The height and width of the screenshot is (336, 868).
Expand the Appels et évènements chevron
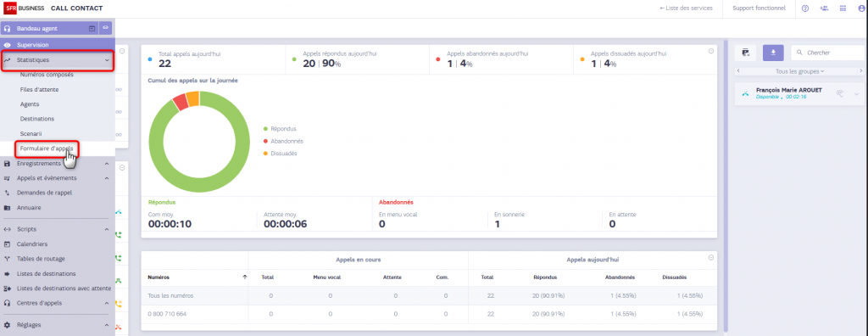coord(107,178)
